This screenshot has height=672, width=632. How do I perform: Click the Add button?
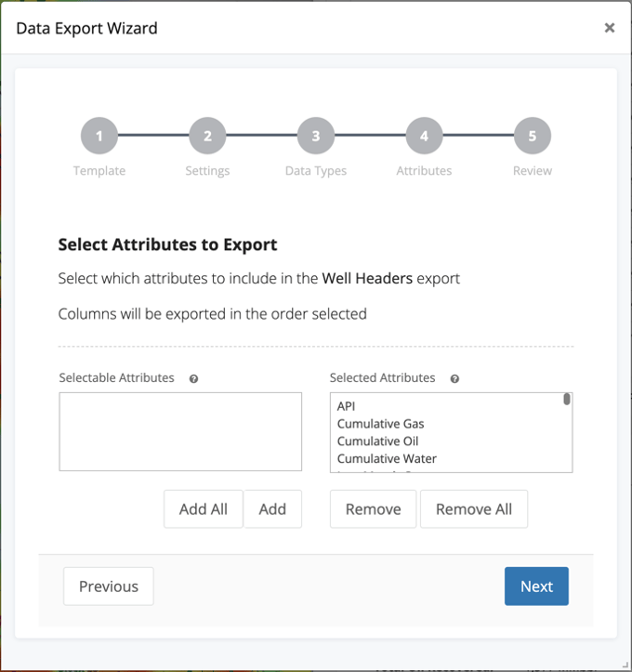[x=272, y=509]
